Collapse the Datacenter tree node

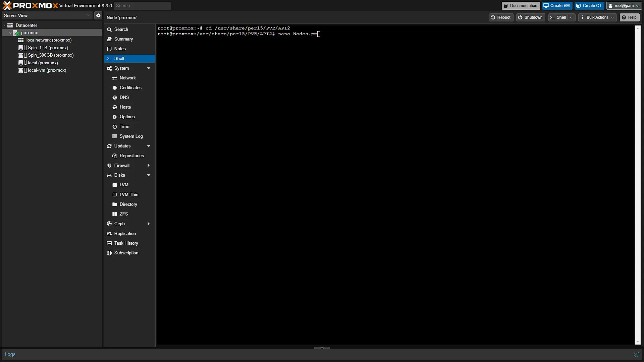(5, 25)
